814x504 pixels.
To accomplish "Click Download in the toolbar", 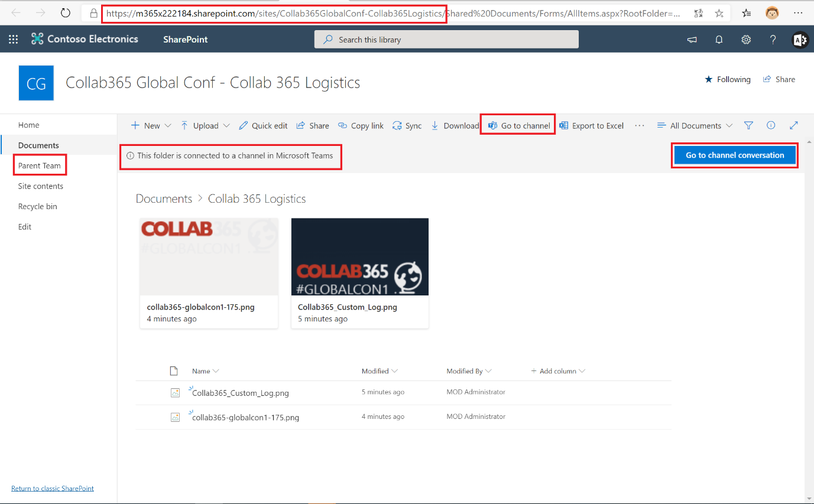I will click(x=455, y=125).
